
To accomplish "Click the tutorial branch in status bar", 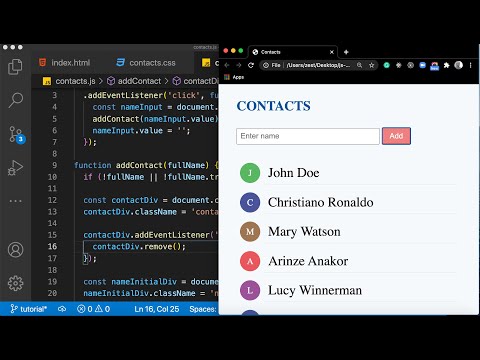I will click(x=29, y=309).
